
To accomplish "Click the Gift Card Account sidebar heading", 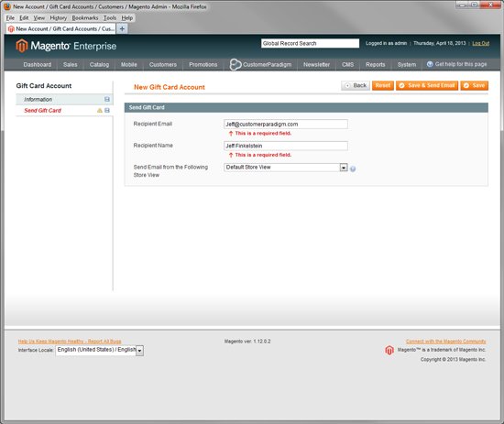I will pyautogui.click(x=44, y=86).
